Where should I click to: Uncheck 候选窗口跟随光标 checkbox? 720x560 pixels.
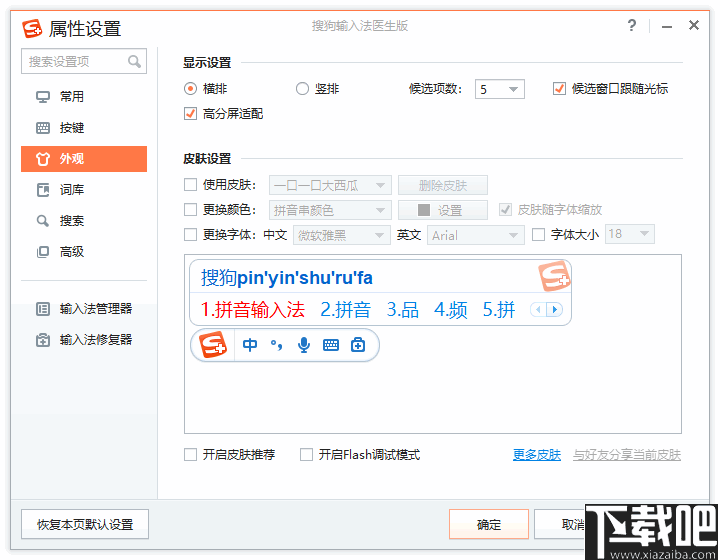559,89
